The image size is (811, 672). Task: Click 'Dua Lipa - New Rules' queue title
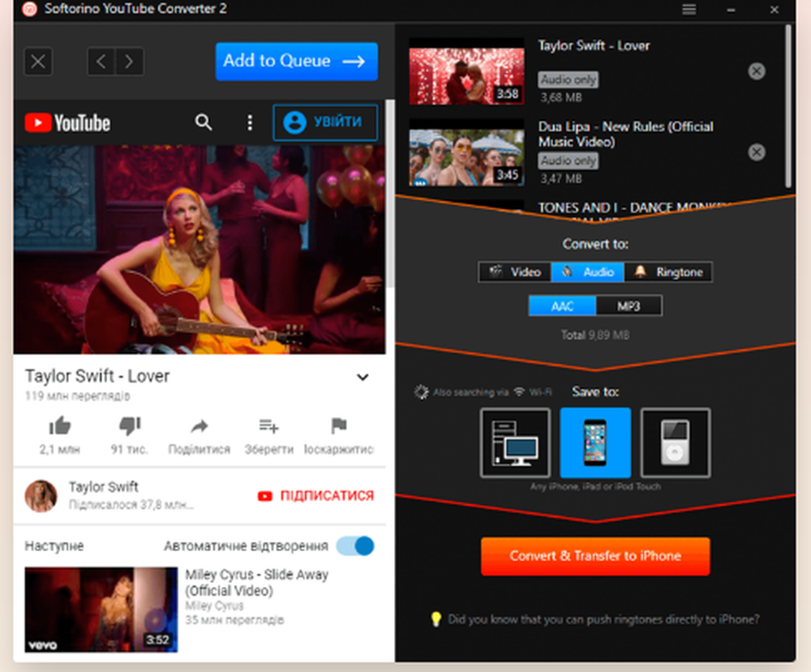(x=626, y=134)
